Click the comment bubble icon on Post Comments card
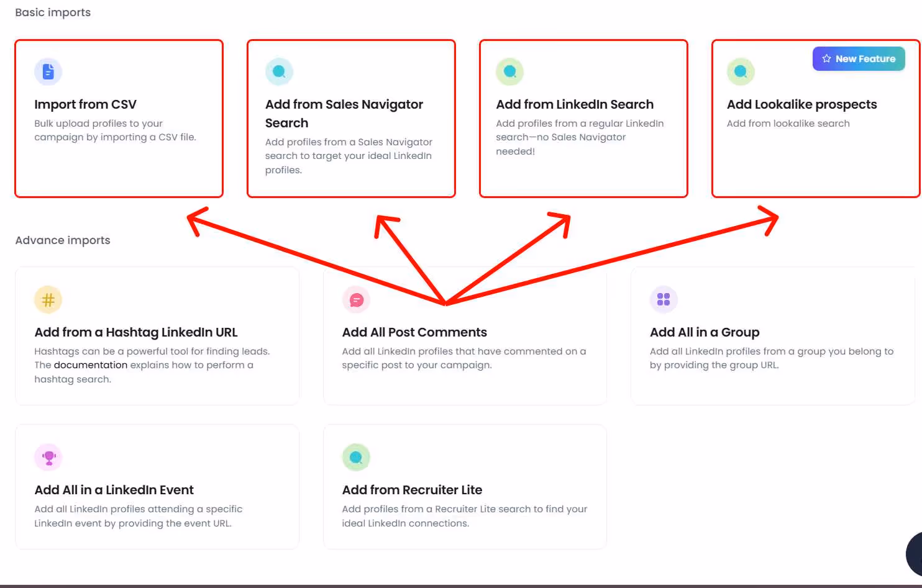Image resolution: width=922 pixels, height=588 pixels. (356, 299)
